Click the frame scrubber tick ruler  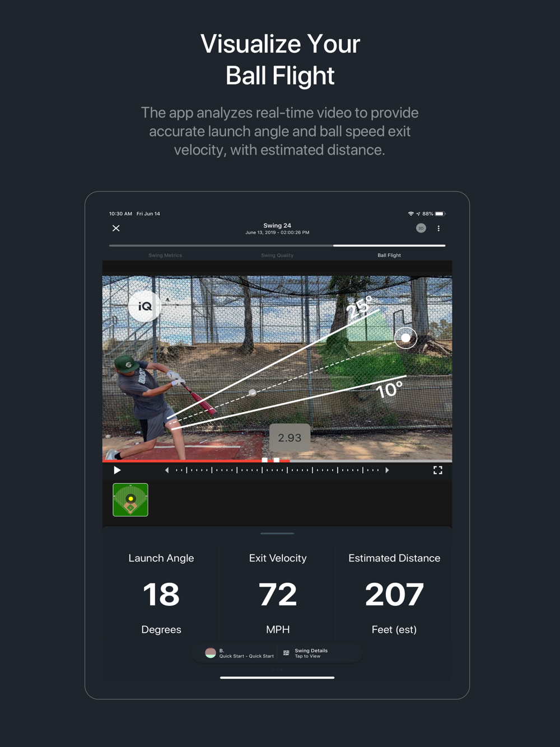277,470
